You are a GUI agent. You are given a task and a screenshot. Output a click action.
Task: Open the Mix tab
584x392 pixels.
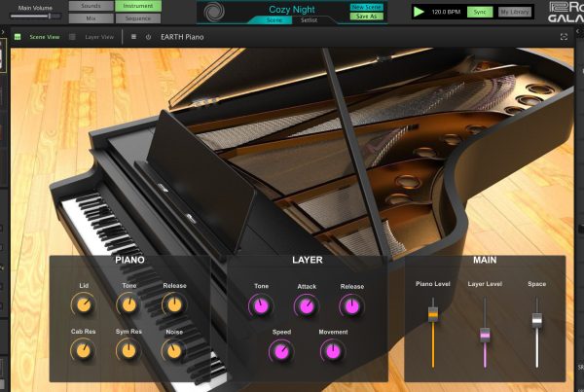pos(91,18)
